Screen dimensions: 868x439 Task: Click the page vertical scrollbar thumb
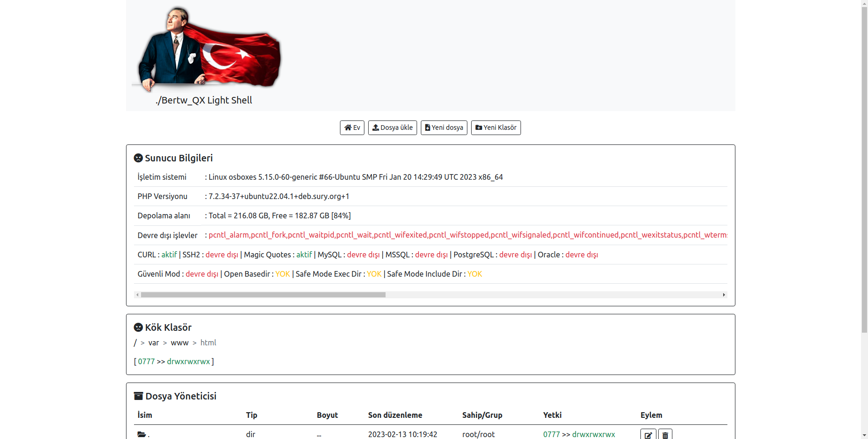(864, 169)
